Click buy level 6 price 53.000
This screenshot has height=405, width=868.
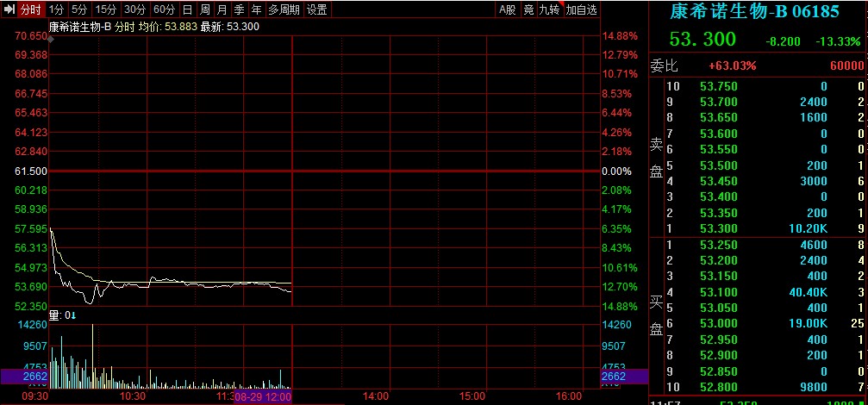719,324
